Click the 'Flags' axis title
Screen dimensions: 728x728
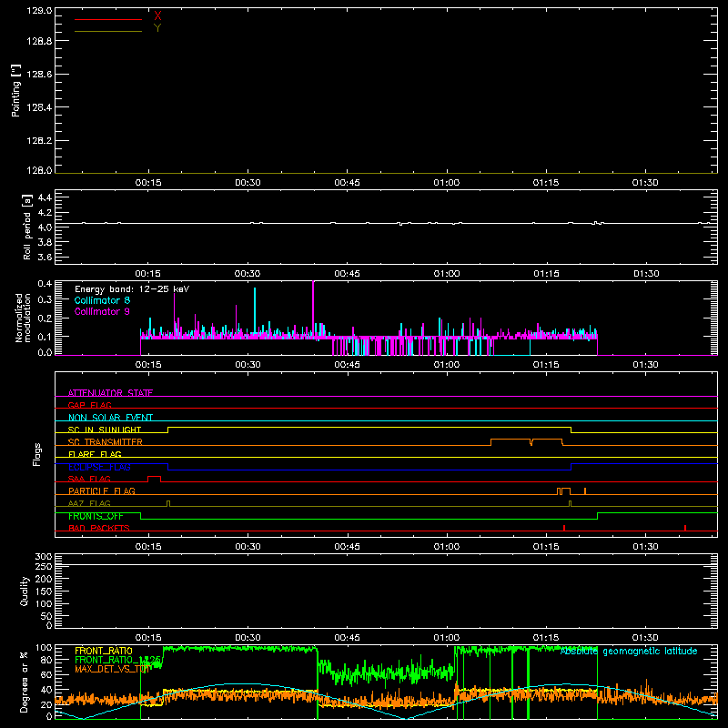coord(36,454)
